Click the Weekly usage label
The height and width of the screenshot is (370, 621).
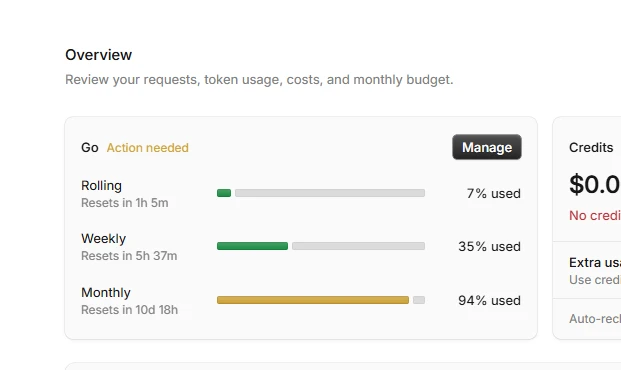[103, 238]
